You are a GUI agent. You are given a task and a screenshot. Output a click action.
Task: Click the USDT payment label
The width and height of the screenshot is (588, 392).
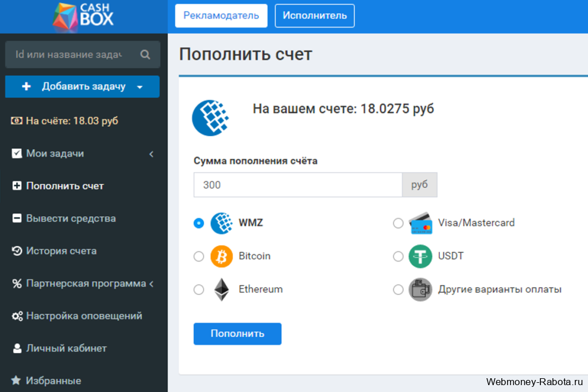click(451, 257)
